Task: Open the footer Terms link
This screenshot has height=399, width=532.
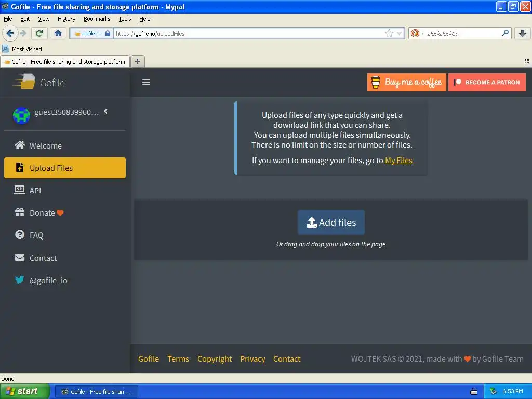Action: point(178,358)
